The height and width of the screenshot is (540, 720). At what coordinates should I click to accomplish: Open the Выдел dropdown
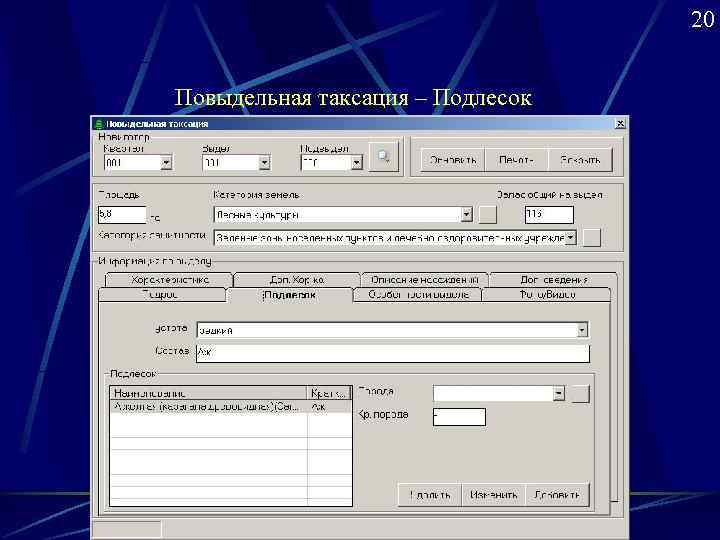tap(264, 163)
